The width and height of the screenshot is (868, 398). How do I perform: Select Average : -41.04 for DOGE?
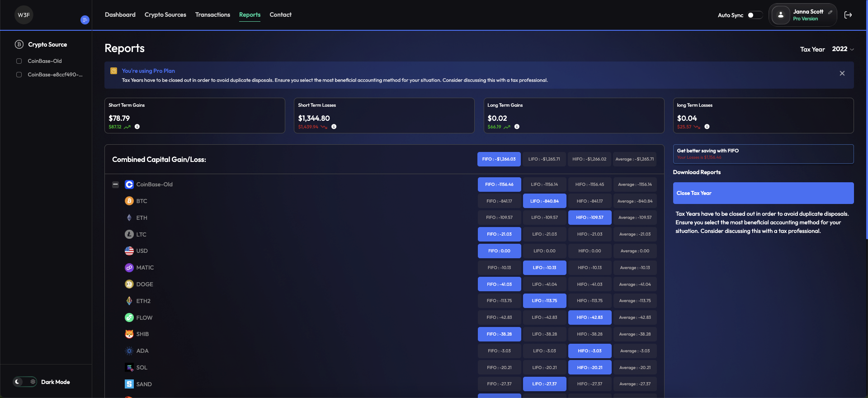coord(635,284)
